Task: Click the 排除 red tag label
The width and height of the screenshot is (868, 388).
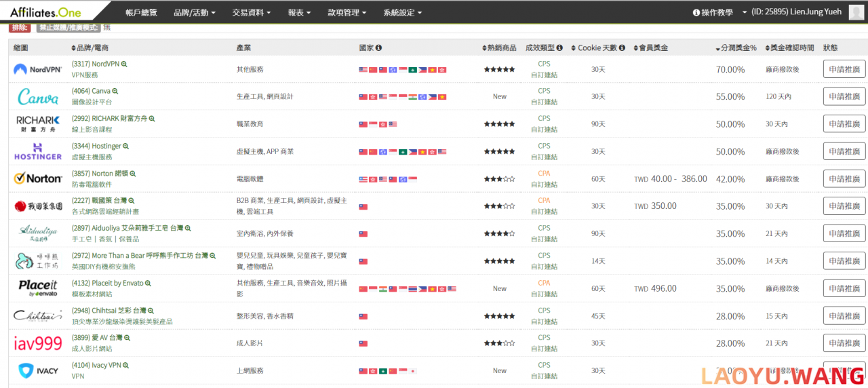Action: (20, 27)
